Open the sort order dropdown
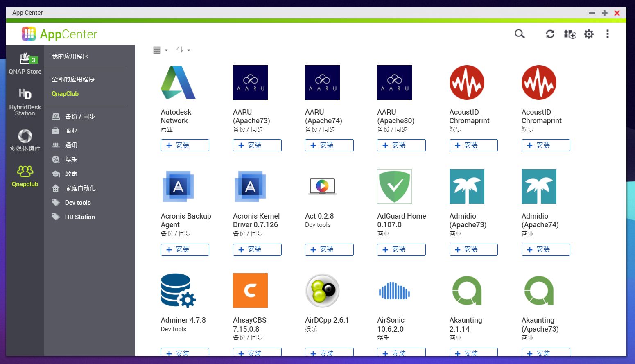Screen dimensions: 635x364 [x=183, y=50]
